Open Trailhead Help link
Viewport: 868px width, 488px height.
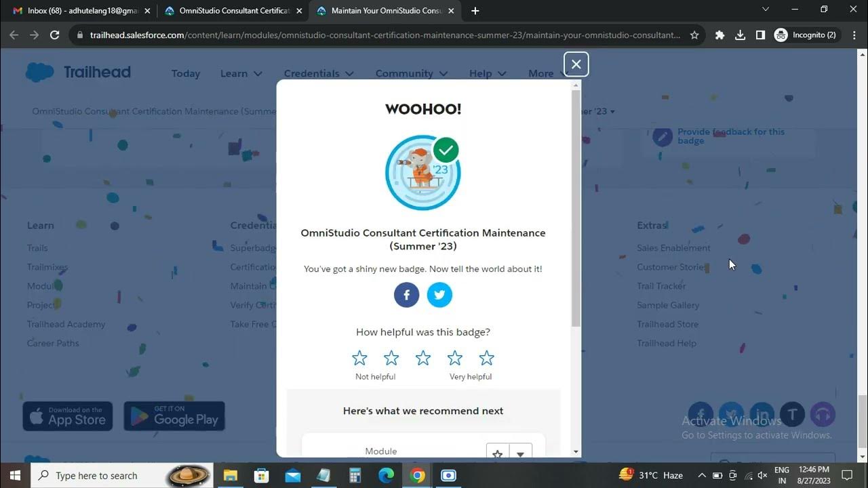click(667, 343)
